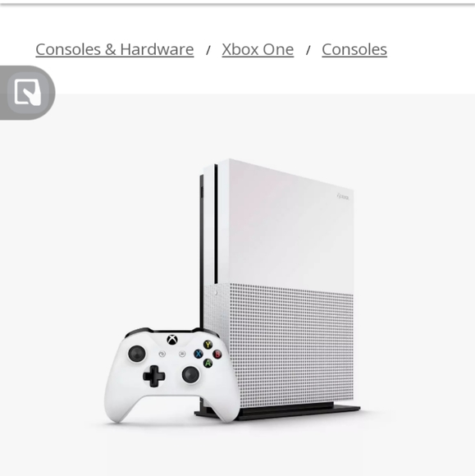This screenshot has height=476, width=475.
Task: Click the gray rounded side tab handle
Action: (28, 93)
